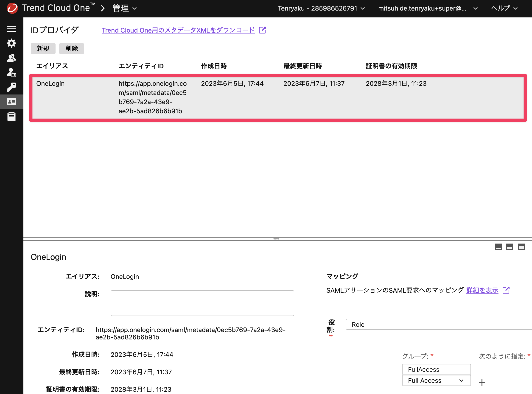
Task: Maximize the detail pane
Action: pos(521,247)
